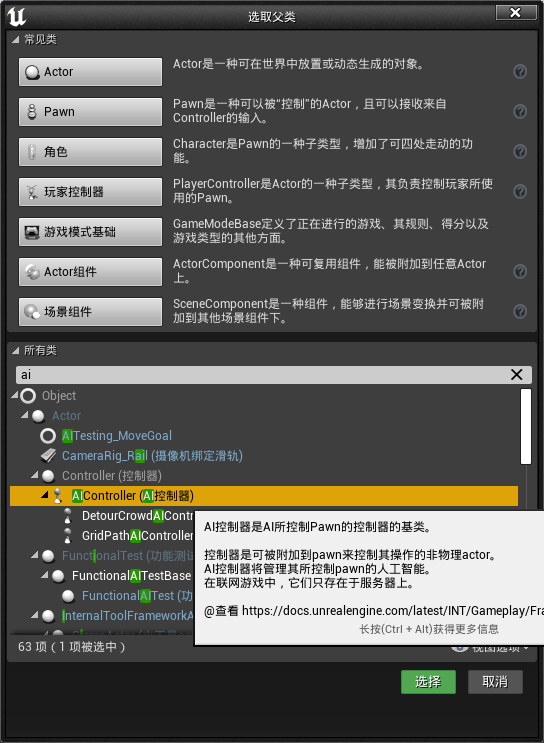The image size is (544, 743).
Task: Open help icon for ActorComponent description
Action: [520, 272]
